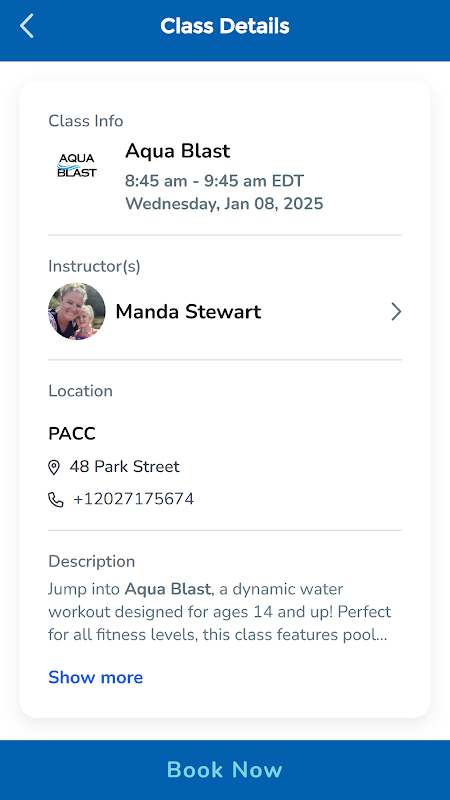Call the +12027175674 phone number
This screenshot has width=450, height=800.
pyautogui.click(x=134, y=499)
